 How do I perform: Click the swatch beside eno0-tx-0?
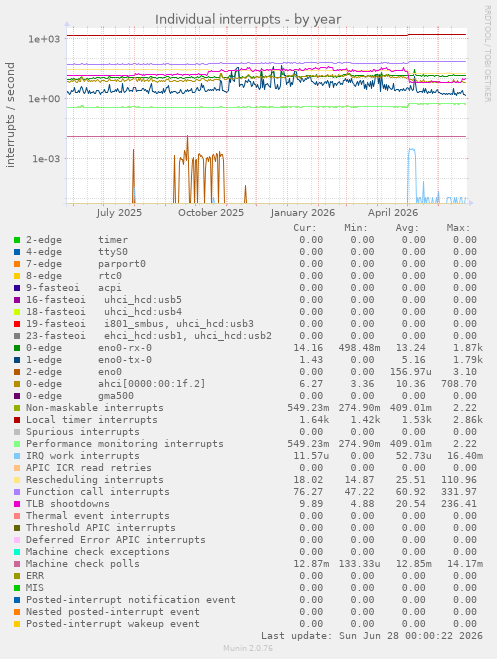click(17, 360)
